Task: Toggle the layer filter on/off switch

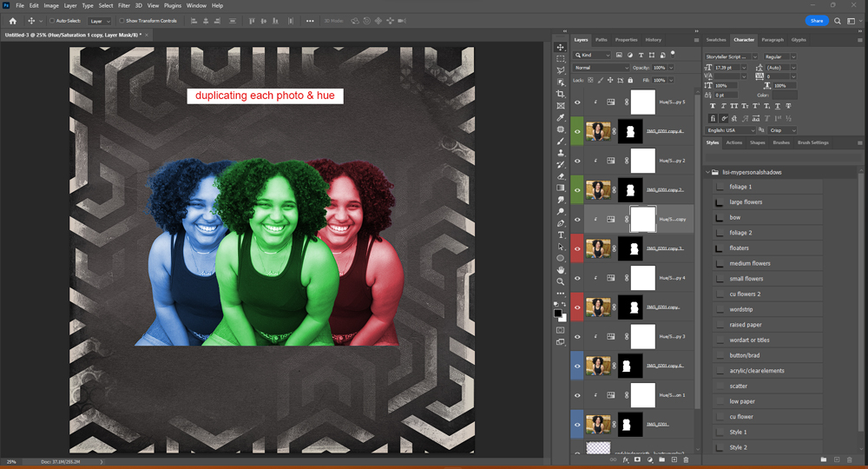Action: pos(674,54)
